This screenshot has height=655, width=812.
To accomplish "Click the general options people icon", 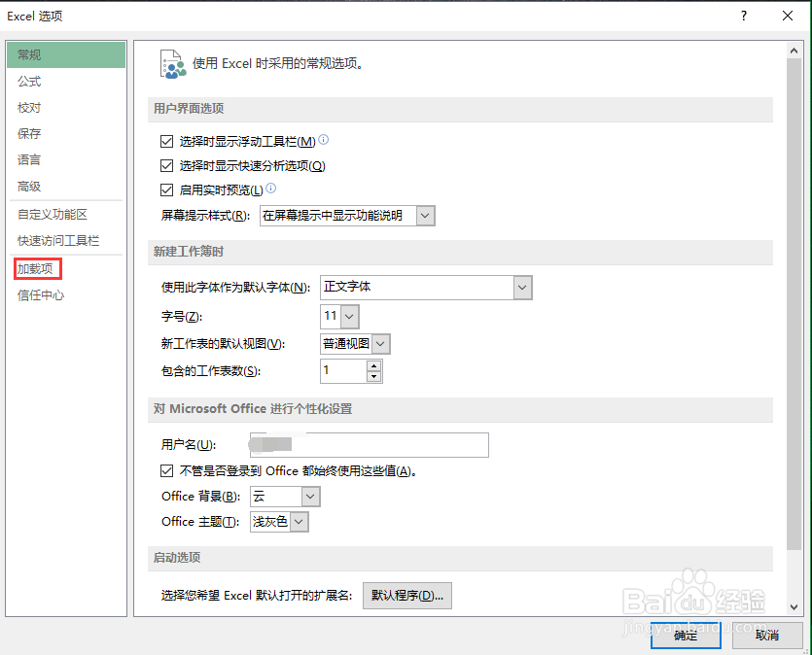I will [x=172, y=64].
